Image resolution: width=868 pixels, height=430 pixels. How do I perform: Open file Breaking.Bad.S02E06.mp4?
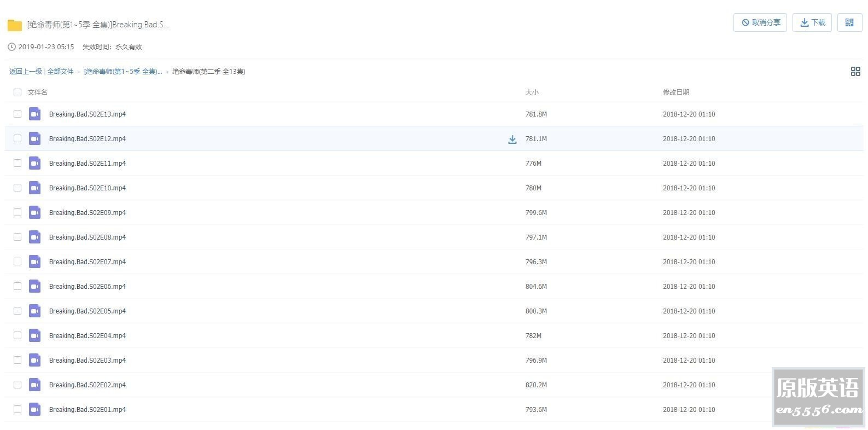pos(88,287)
